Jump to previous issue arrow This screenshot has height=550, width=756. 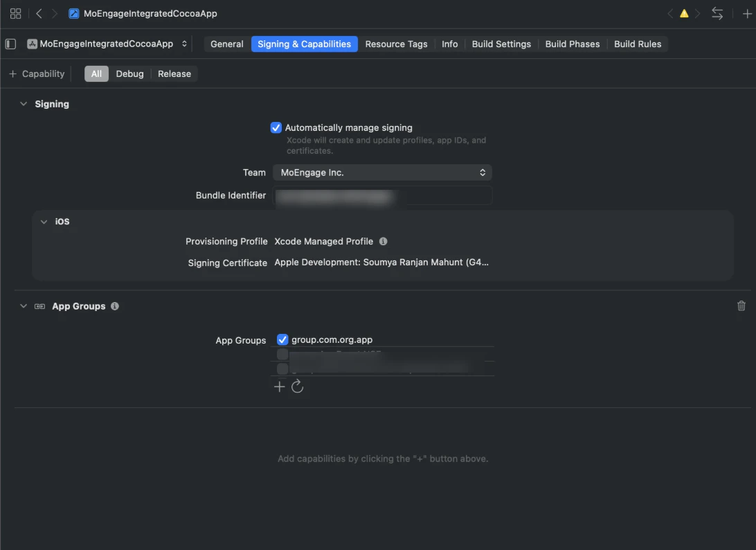[670, 14]
